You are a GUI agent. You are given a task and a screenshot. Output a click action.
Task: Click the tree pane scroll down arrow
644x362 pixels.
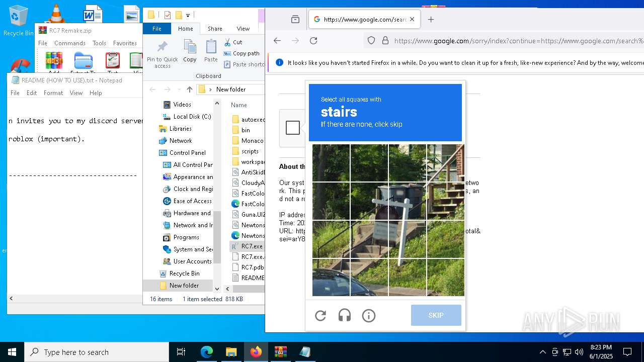217,289
